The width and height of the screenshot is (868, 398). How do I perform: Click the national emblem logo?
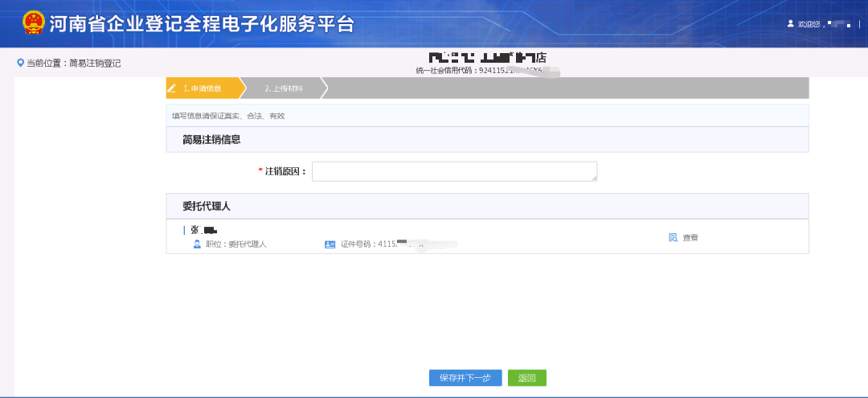click(33, 23)
